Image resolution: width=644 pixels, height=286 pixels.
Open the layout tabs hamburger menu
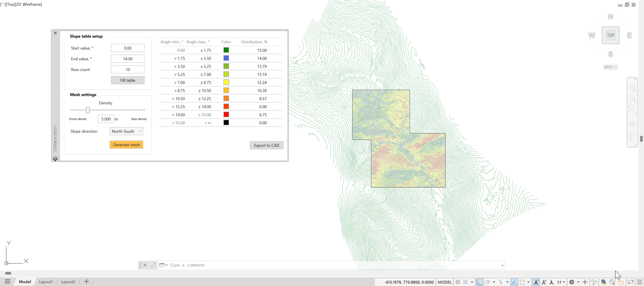pos(7,282)
